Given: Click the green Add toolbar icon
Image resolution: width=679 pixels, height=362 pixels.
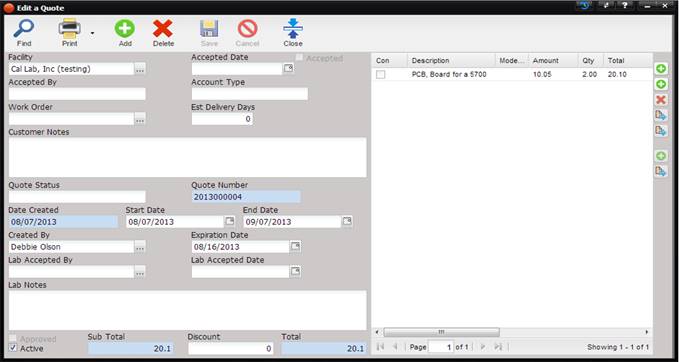Looking at the screenshot, I should click(x=125, y=29).
